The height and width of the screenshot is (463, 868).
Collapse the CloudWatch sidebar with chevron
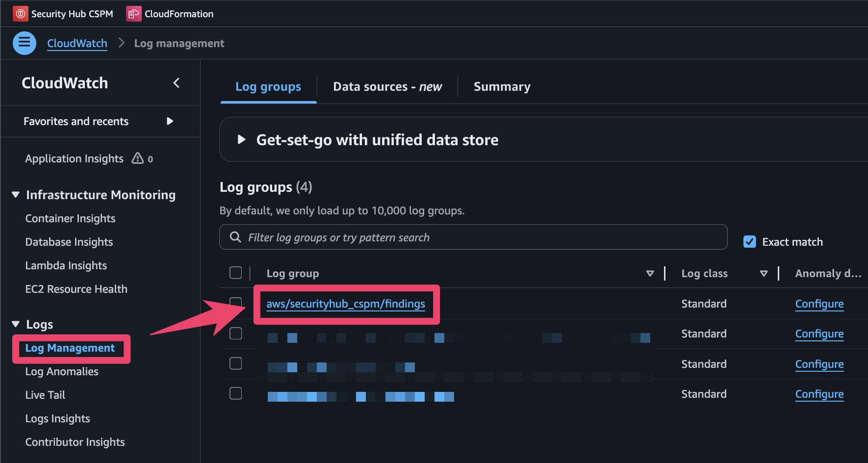pos(177,83)
